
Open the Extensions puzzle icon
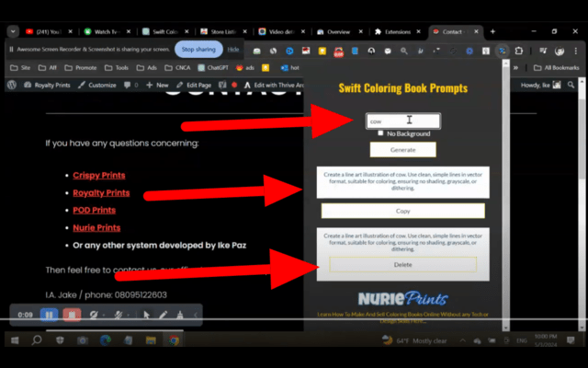[519, 51]
